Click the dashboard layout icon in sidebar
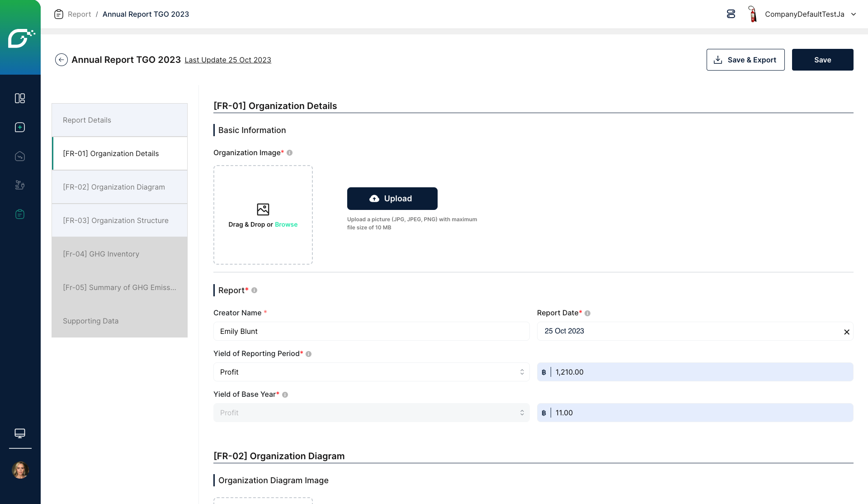This screenshot has height=504, width=868. [x=20, y=98]
